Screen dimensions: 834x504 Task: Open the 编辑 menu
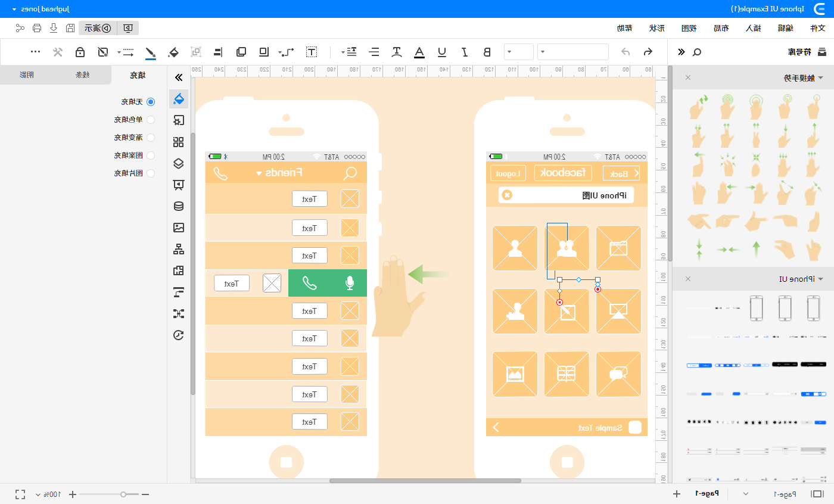coord(786,28)
